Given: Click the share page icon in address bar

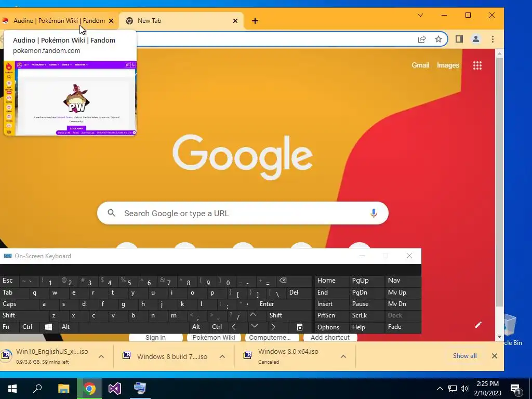Looking at the screenshot, I should click(422, 39).
